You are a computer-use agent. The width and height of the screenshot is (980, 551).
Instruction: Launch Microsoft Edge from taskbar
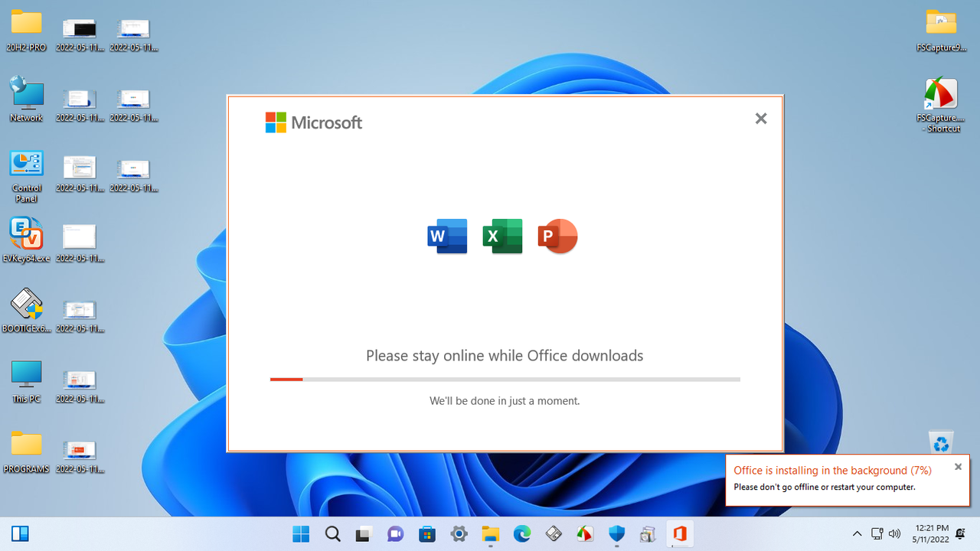click(522, 534)
